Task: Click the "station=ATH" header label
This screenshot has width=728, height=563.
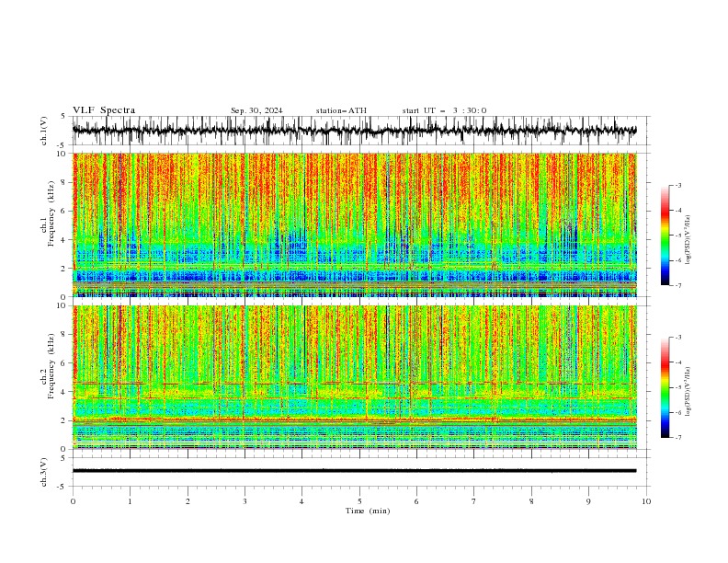Action: tap(341, 110)
